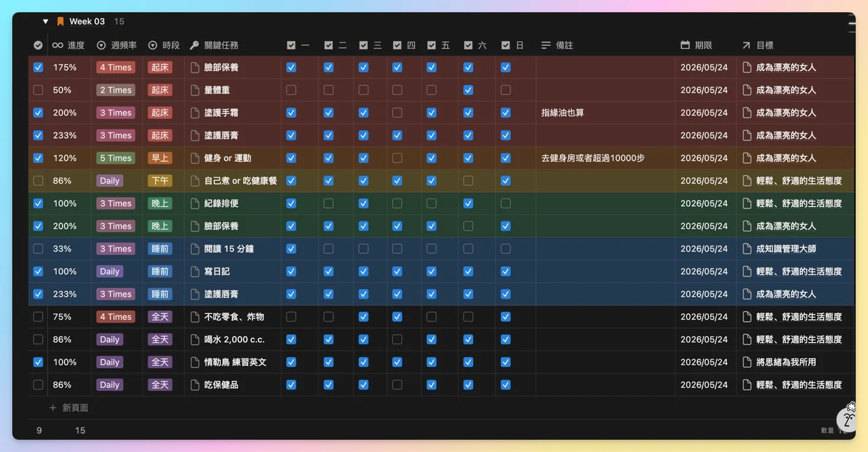Open the page icon of 閱讀 15 分鐘
Image resolution: width=868 pixels, height=452 pixels.
(x=195, y=249)
